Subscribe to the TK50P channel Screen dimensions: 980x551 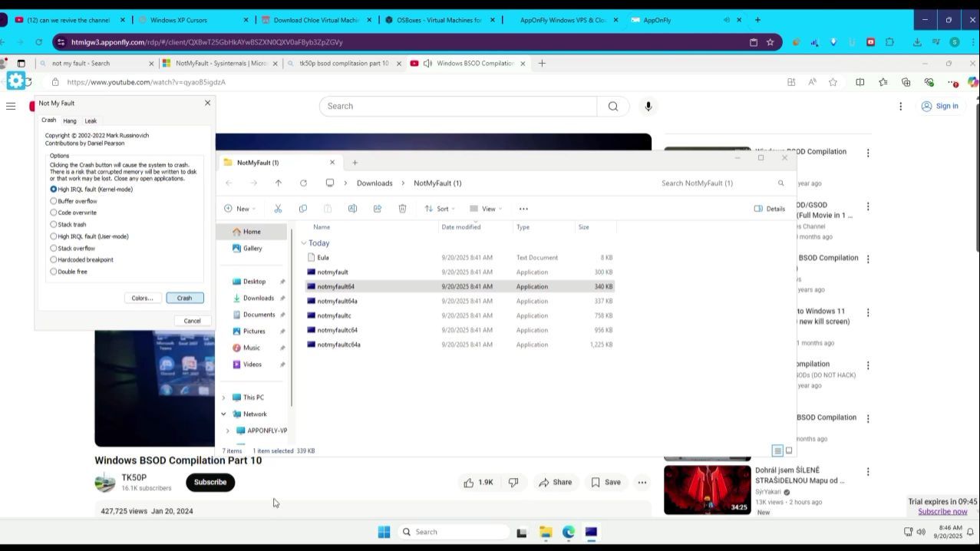click(x=210, y=483)
